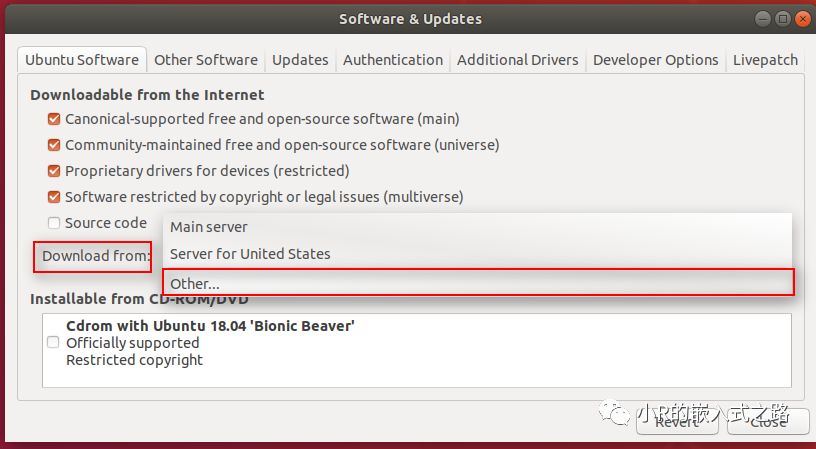
Task: Open the Developer Options tab
Action: click(x=655, y=60)
